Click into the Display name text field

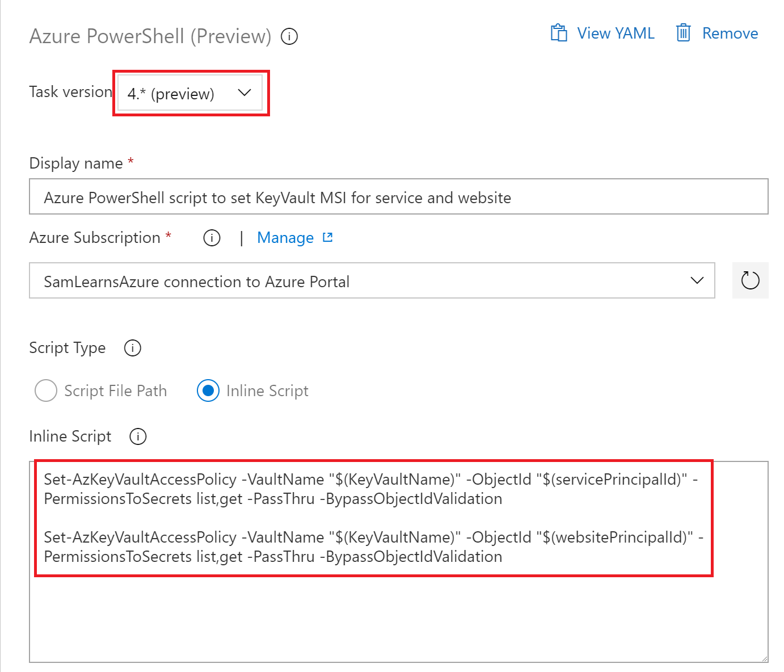tap(398, 197)
